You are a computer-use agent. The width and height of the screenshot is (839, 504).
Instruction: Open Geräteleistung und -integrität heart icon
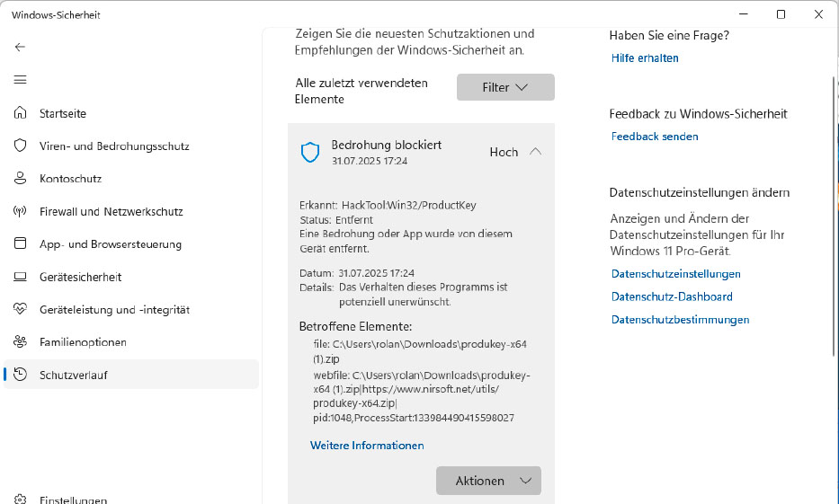click(x=20, y=309)
